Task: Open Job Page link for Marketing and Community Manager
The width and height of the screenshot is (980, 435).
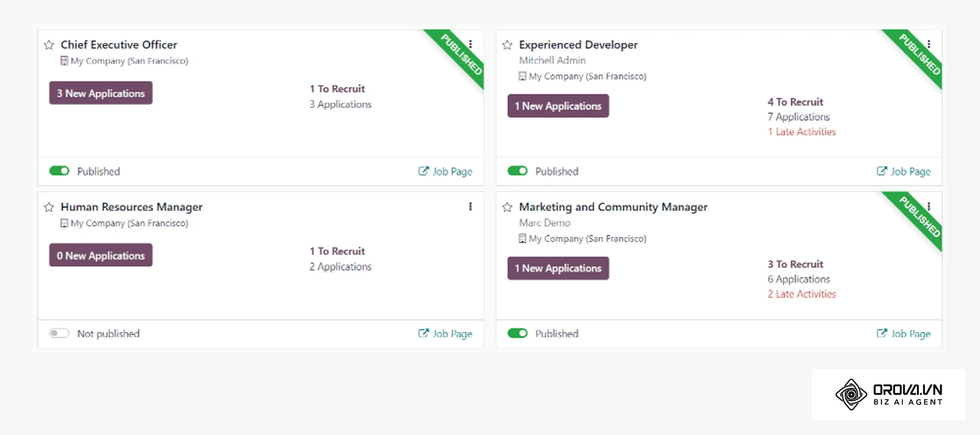Action: point(903,334)
